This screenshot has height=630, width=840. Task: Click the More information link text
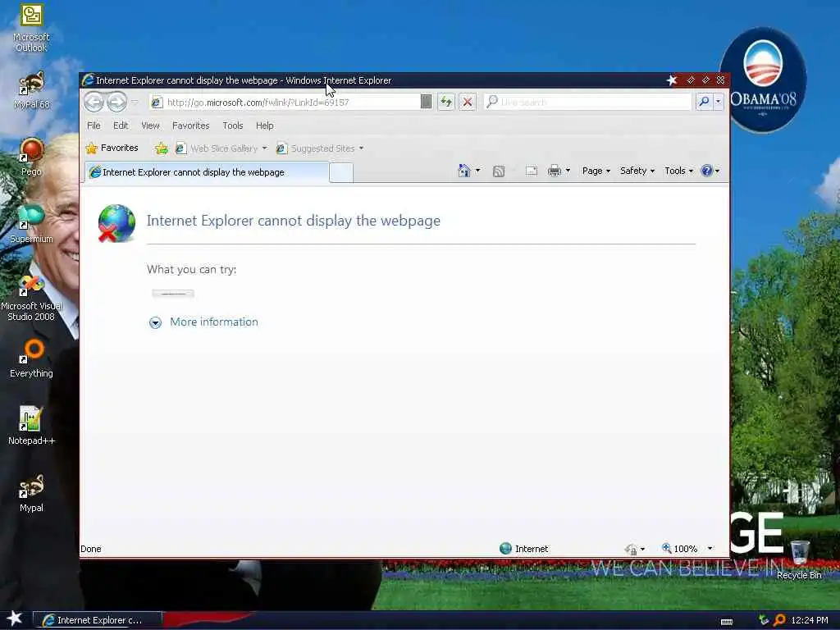[x=214, y=322]
